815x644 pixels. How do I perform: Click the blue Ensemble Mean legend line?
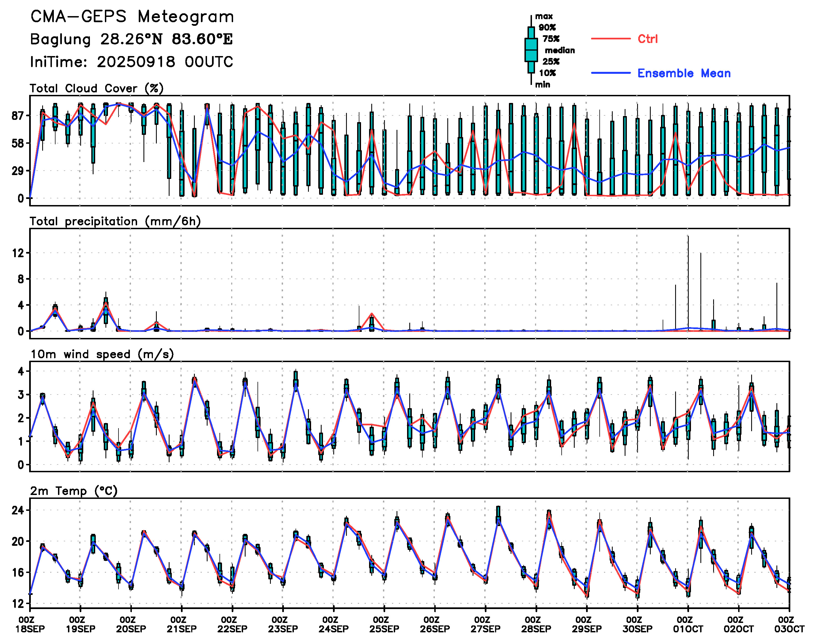click(610, 73)
